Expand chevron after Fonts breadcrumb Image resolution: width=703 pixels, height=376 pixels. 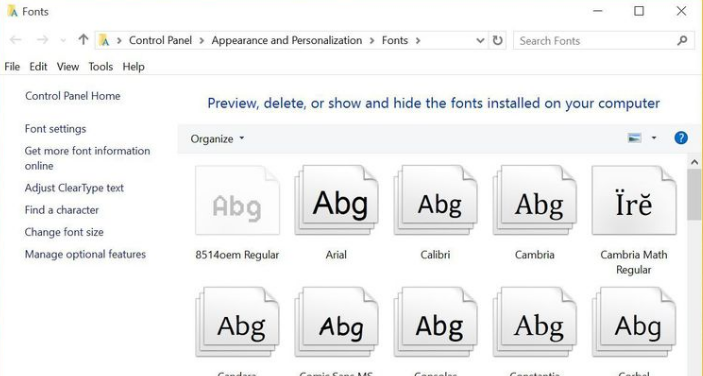tap(418, 40)
